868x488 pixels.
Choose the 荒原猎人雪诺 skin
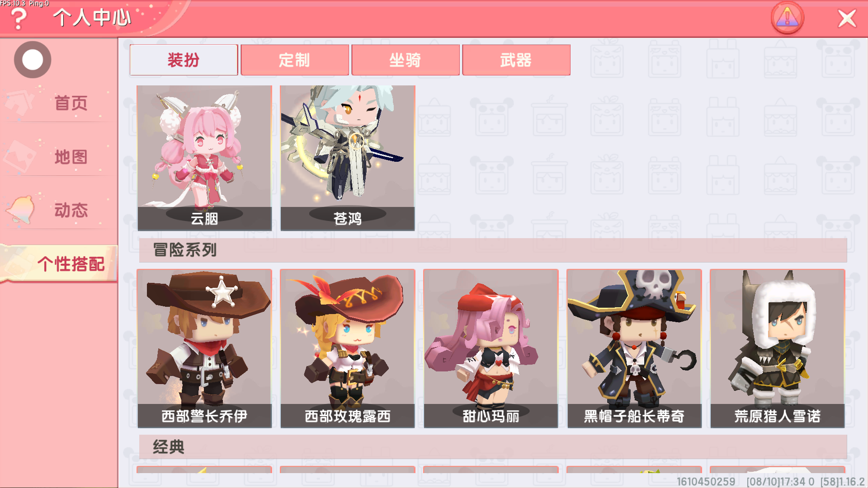click(x=778, y=348)
